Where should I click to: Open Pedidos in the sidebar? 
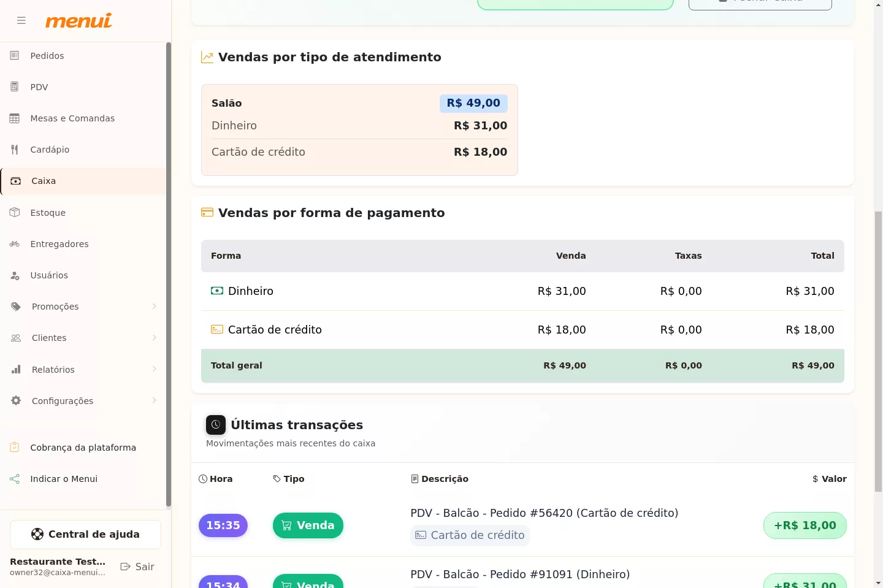(x=83, y=56)
